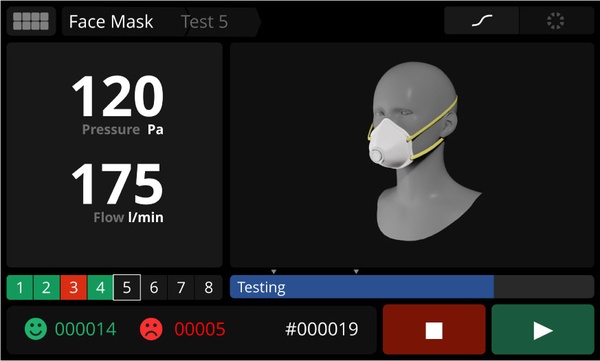Screen dimensions: 600x361
Task: Start the test with the green play button
Action: [543, 330]
